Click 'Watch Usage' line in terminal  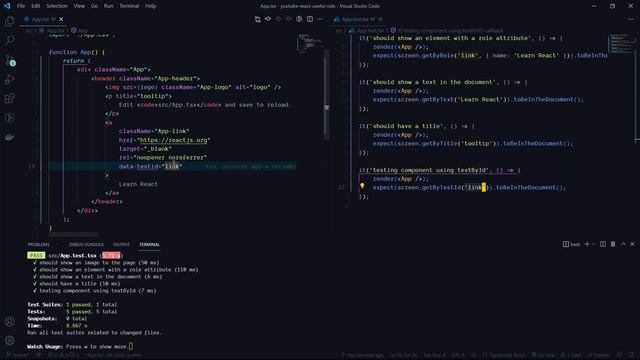point(80,347)
